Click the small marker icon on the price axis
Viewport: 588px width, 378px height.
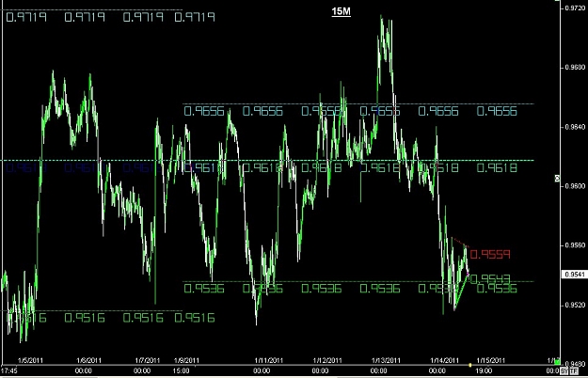click(x=557, y=179)
